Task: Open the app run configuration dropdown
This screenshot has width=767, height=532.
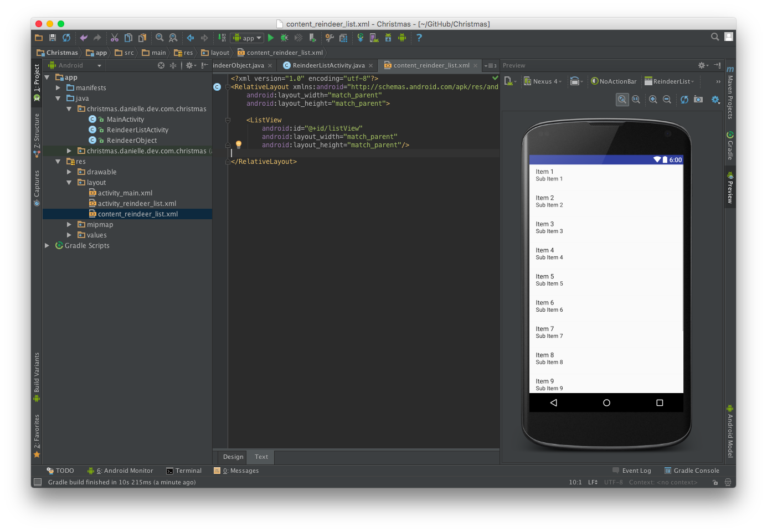Action: pos(247,38)
